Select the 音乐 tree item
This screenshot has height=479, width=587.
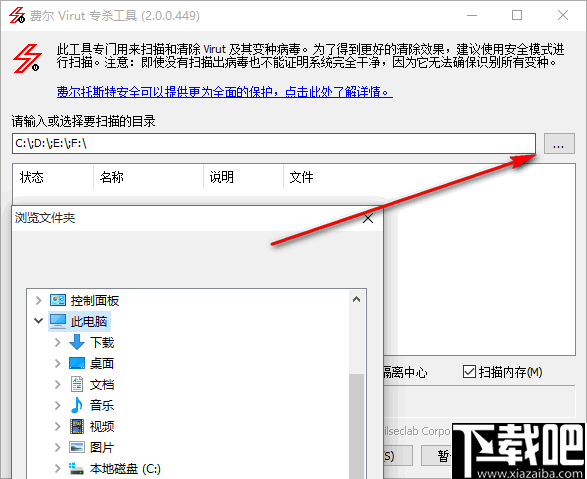[102, 405]
